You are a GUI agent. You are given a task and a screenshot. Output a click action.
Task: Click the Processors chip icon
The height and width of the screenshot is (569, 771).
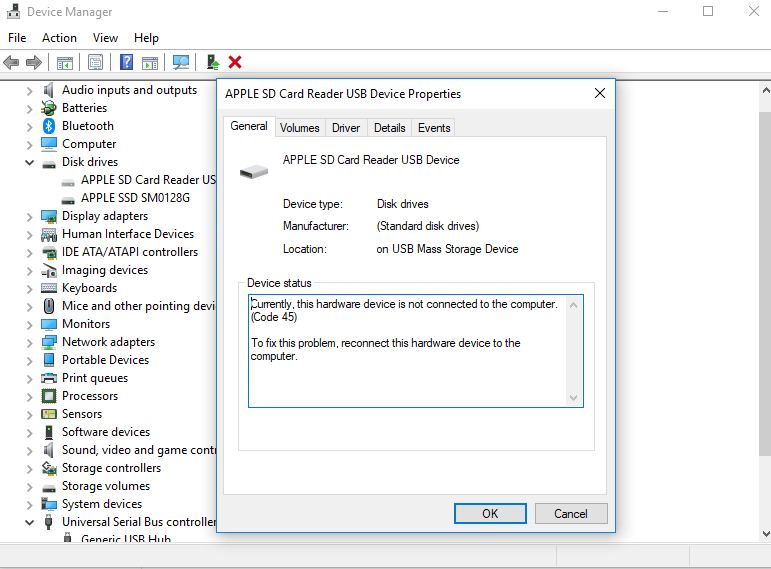pos(49,396)
